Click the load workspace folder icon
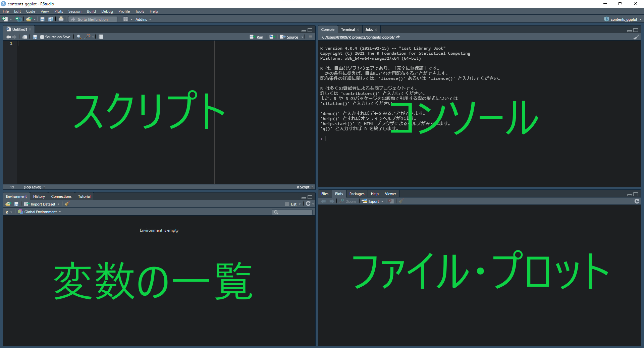This screenshot has width=644, height=348. click(8, 204)
